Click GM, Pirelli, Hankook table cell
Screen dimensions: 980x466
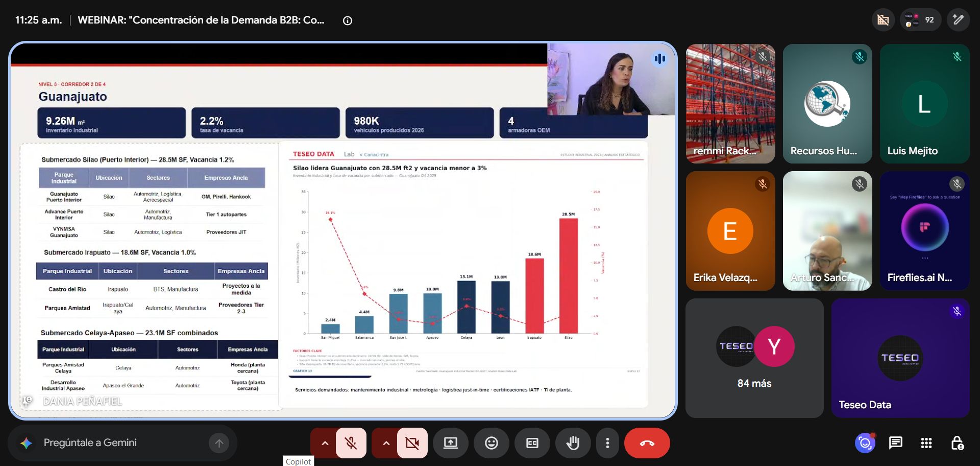coord(226,197)
